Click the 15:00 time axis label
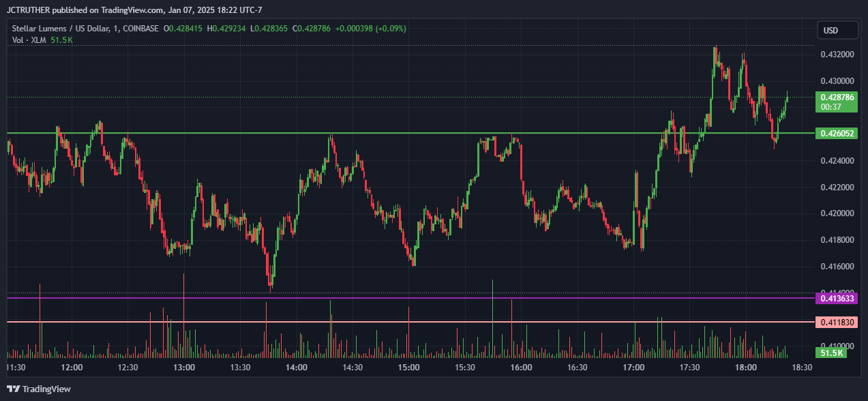Screen dimensions: 868x401 click(x=408, y=367)
